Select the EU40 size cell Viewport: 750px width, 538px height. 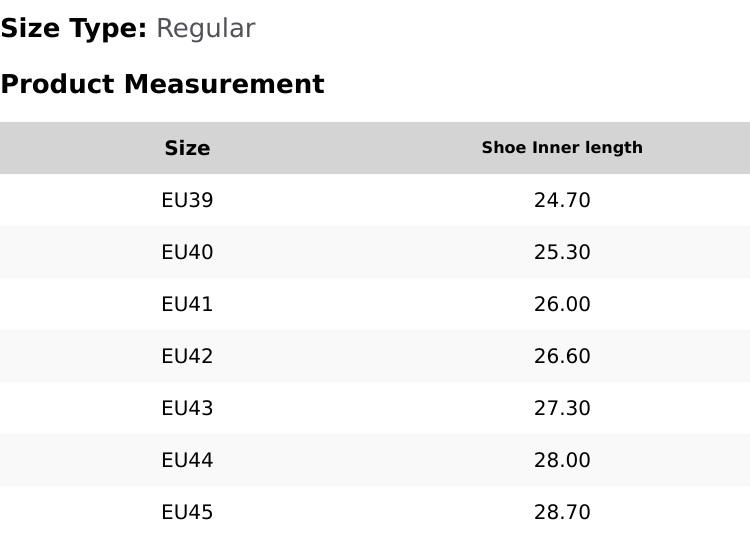[x=187, y=252]
